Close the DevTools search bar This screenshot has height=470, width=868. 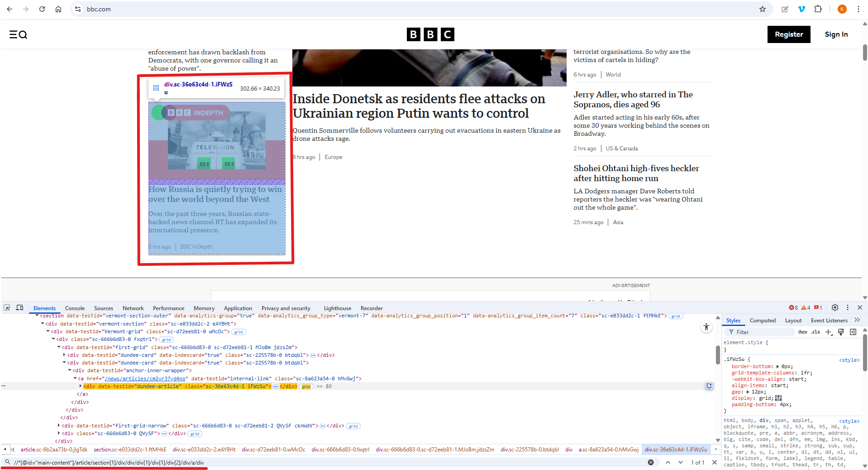click(x=715, y=462)
